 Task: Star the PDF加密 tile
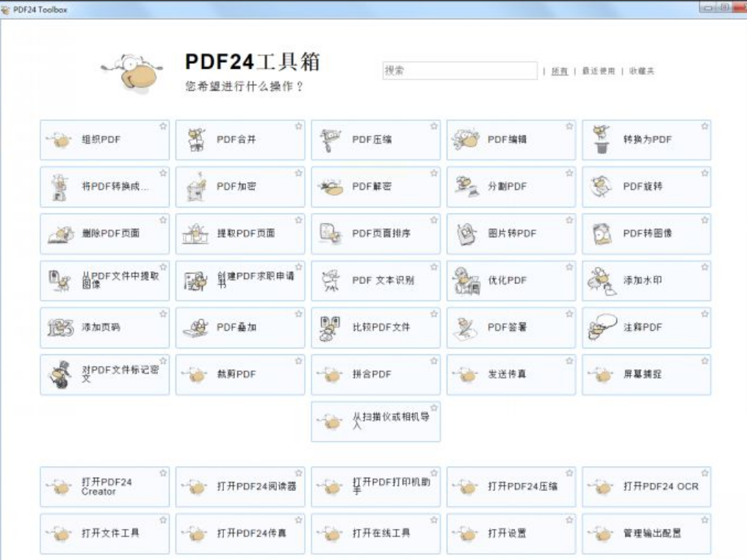click(299, 173)
